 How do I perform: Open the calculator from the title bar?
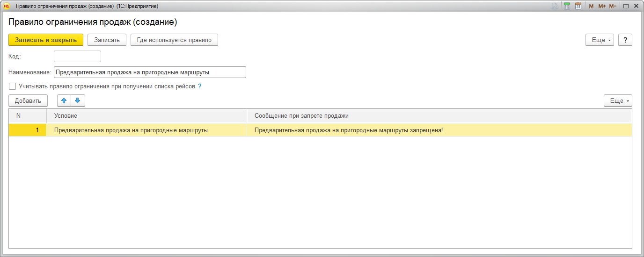point(567,6)
